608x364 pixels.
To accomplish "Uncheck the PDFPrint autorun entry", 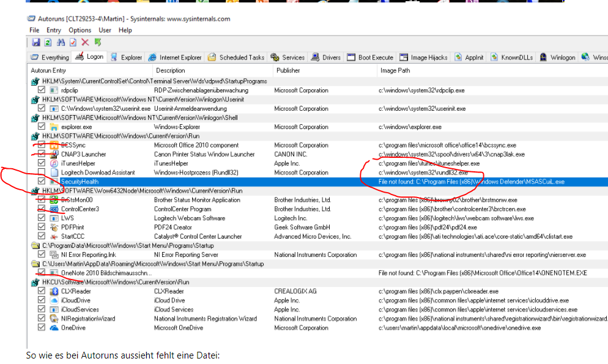I will pyautogui.click(x=42, y=227).
